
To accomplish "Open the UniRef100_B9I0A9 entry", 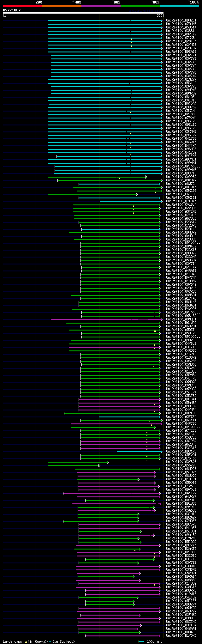I will 181,104.
